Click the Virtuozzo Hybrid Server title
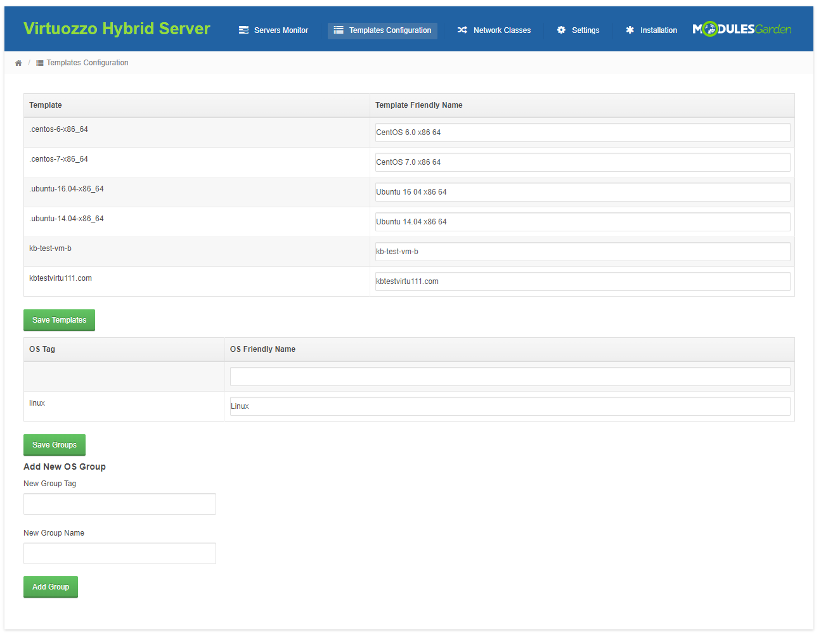The height and width of the screenshot is (644, 821). pyautogui.click(x=117, y=29)
